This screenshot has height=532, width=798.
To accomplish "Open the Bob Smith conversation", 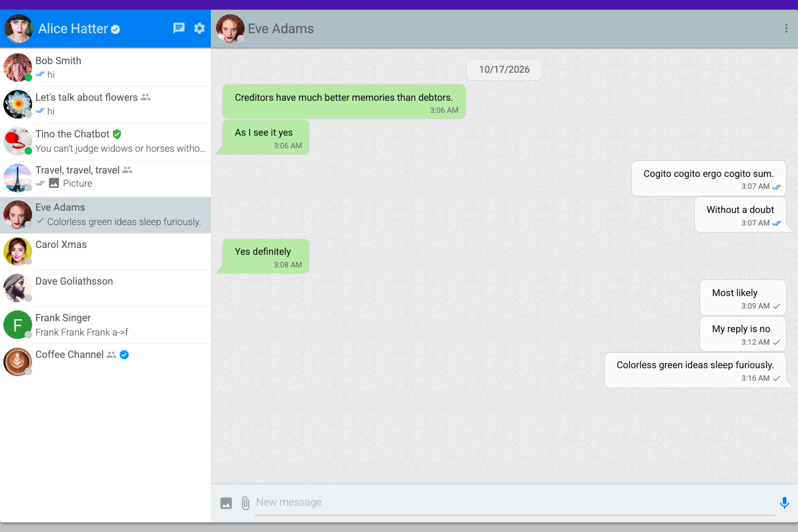I will [105, 68].
